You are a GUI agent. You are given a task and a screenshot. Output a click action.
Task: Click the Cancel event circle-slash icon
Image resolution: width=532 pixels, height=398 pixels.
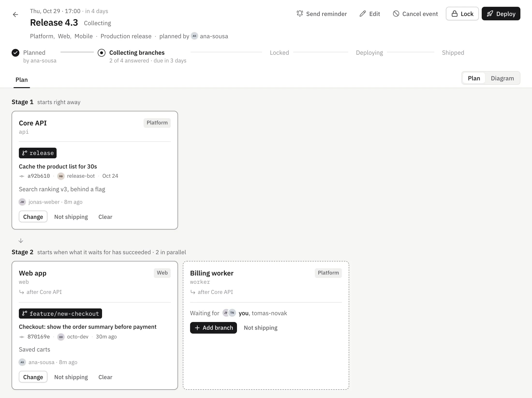tap(396, 14)
